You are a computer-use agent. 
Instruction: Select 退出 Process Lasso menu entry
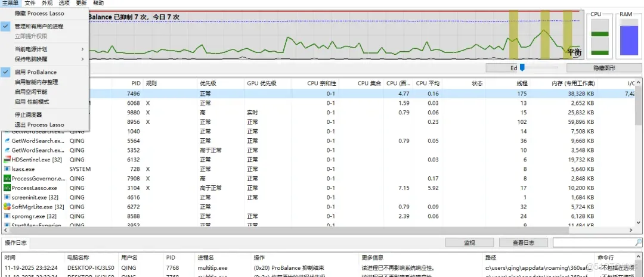(44, 125)
